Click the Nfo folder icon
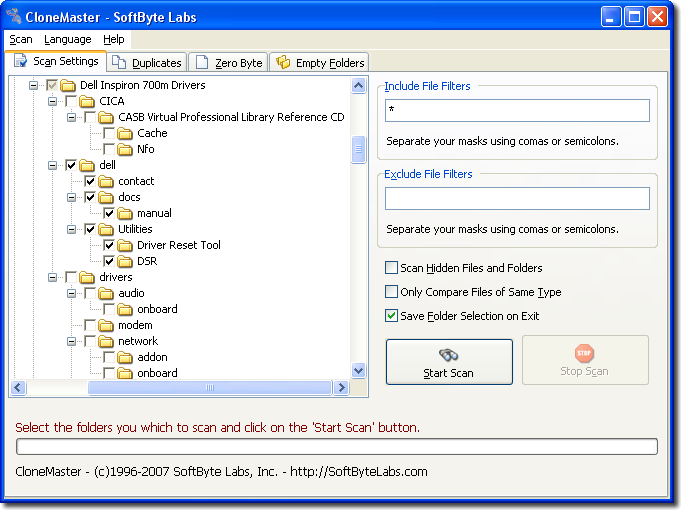 [x=125, y=149]
